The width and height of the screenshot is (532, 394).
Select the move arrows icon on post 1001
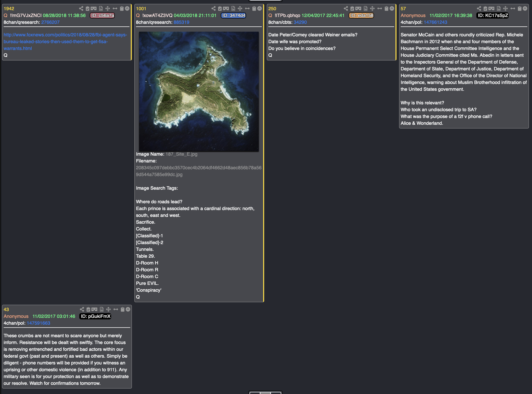pyautogui.click(x=240, y=8)
